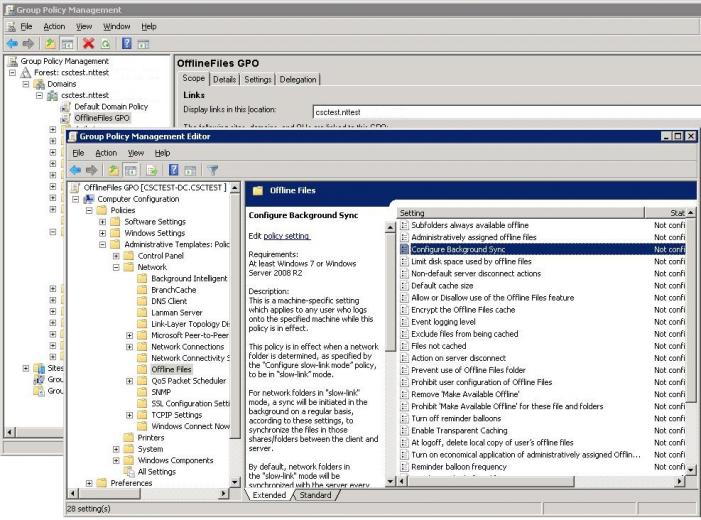701x520 pixels.
Task: Click Show/Hide Console Tree in the Editor toolbar
Action: tap(131, 170)
